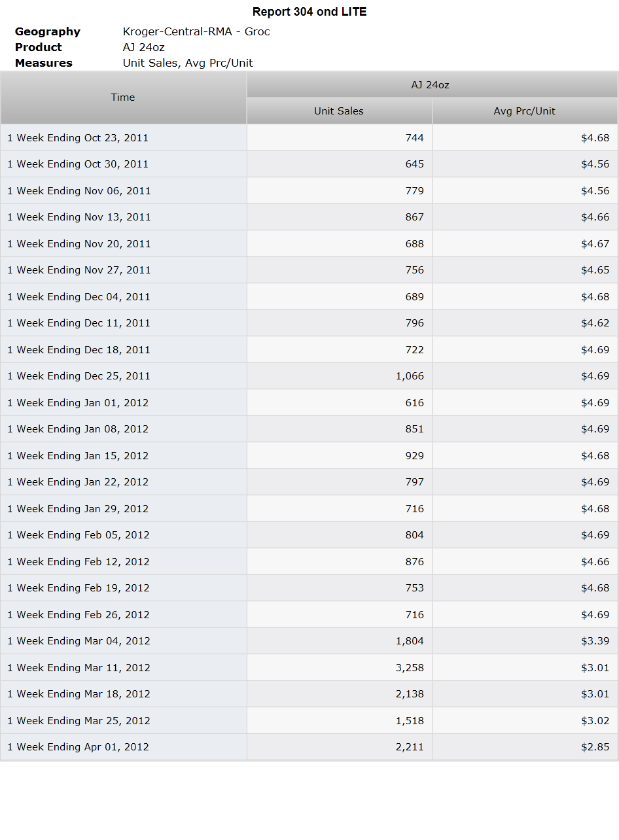Select the Unit Sales column header
The height and width of the screenshot is (840, 619).
(339, 111)
